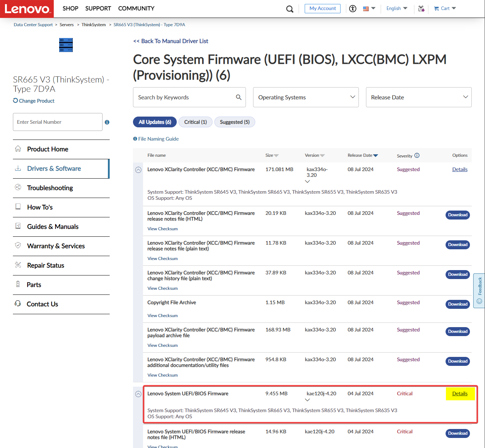Click the My Account button
Viewport: 485px width, 448px height.
click(323, 9)
